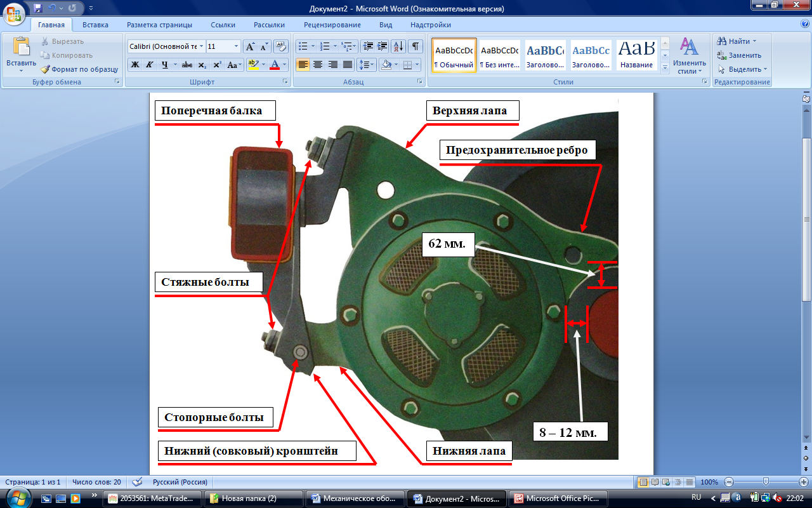Increase font size with grow font icon

coord(251,46)
